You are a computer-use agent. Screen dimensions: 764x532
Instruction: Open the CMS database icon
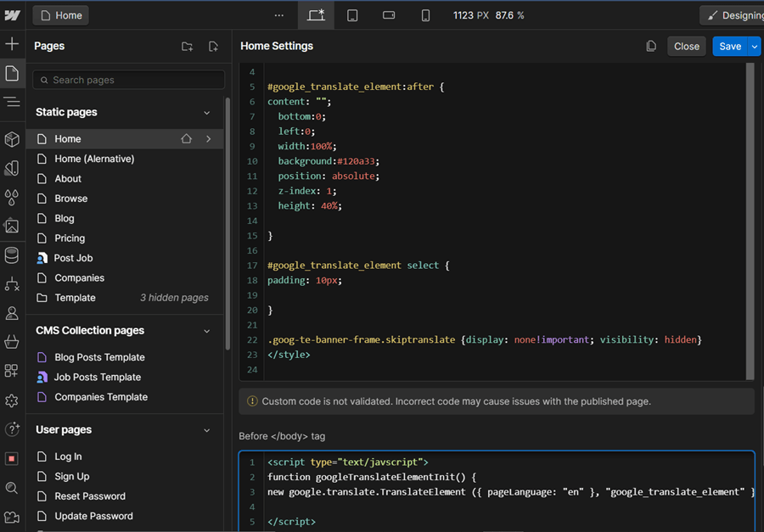12,255
